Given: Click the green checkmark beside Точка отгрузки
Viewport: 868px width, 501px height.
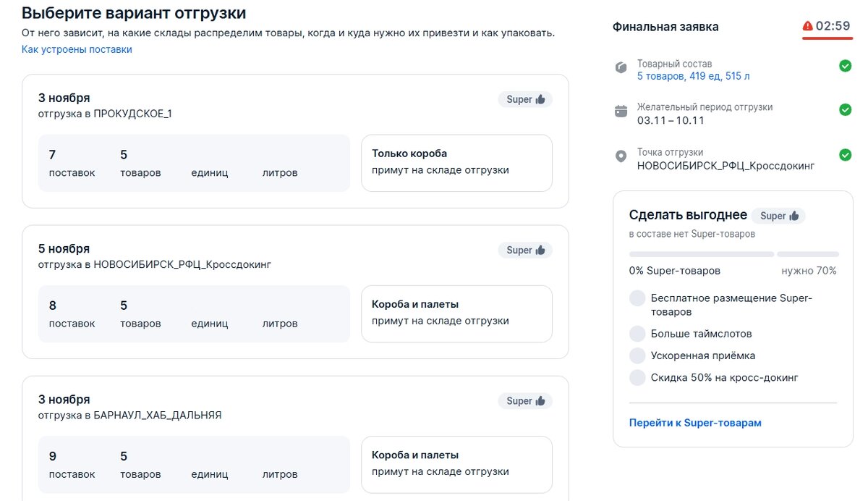Looking at the screenshot, I should tap(845, 153).
